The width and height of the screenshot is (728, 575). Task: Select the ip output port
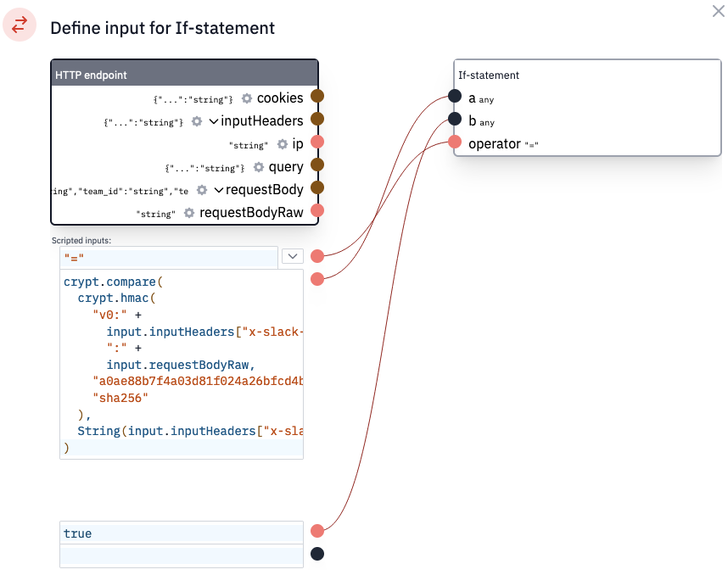tap(317, 142)
